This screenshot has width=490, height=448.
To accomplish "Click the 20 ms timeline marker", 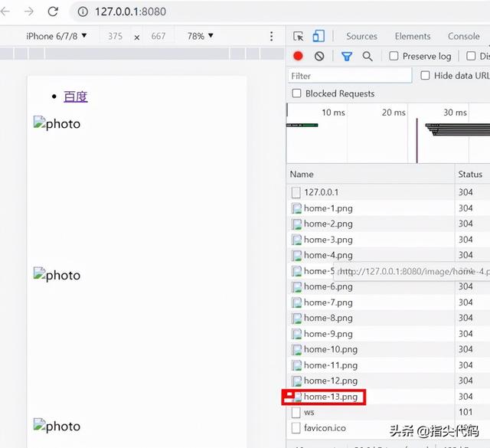I will pyautogui.click(x=394, y=113).
